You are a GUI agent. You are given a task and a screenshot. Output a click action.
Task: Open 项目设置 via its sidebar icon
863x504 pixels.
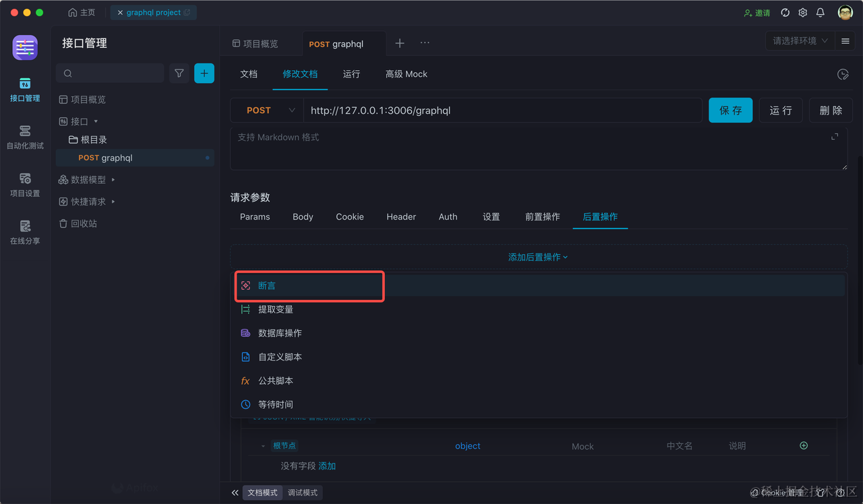[25, 185]
